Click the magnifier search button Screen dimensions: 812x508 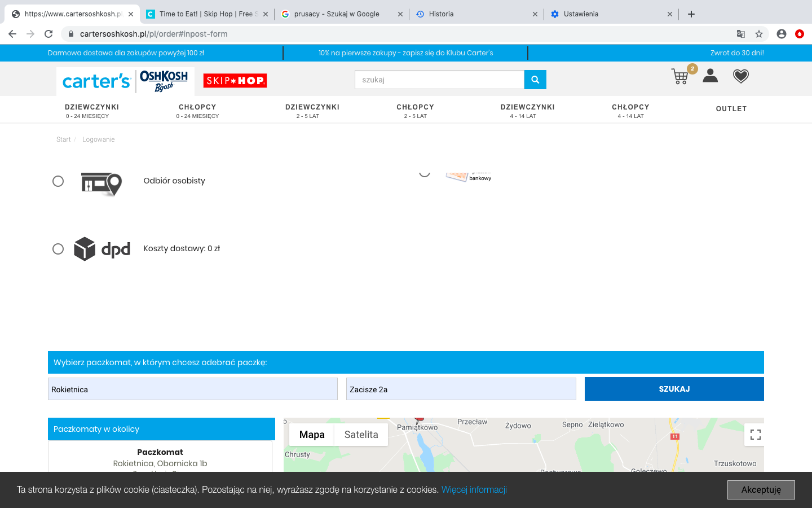(x=535, y=80)
